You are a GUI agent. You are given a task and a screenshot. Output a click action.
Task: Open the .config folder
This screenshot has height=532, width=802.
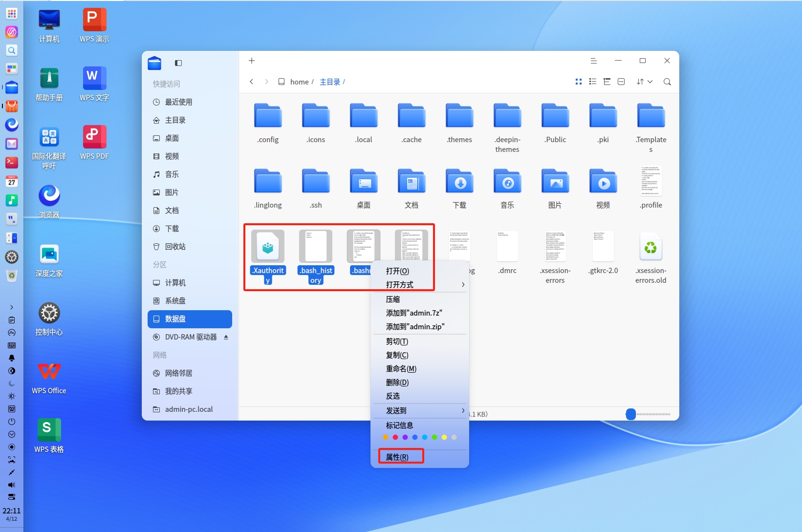[x=268, y=123]
